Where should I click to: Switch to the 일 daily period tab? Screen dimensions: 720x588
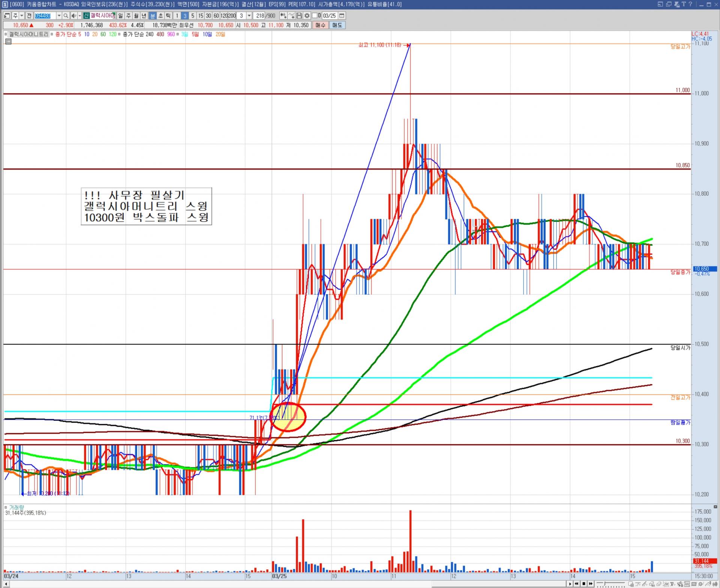pos(120,16)
